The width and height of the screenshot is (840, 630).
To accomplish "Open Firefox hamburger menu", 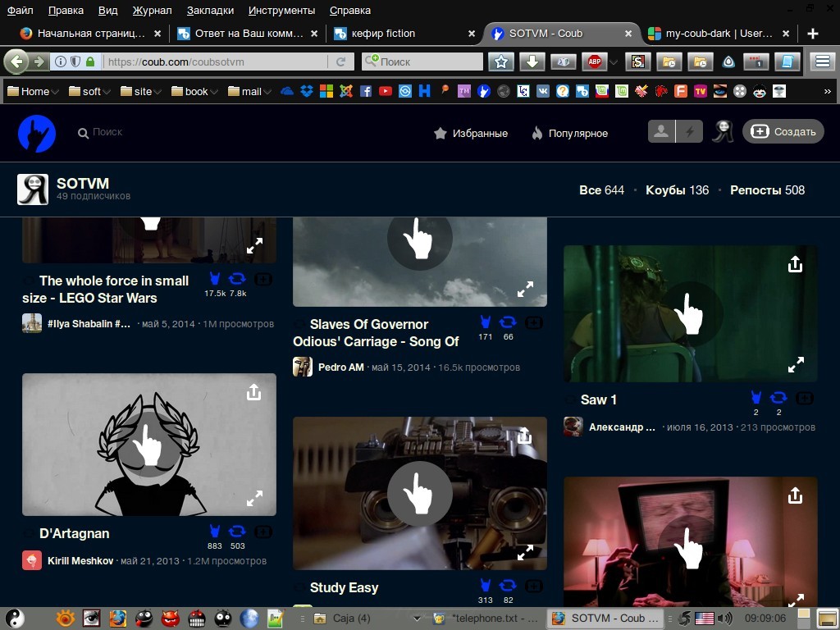I will pos(822,62).
